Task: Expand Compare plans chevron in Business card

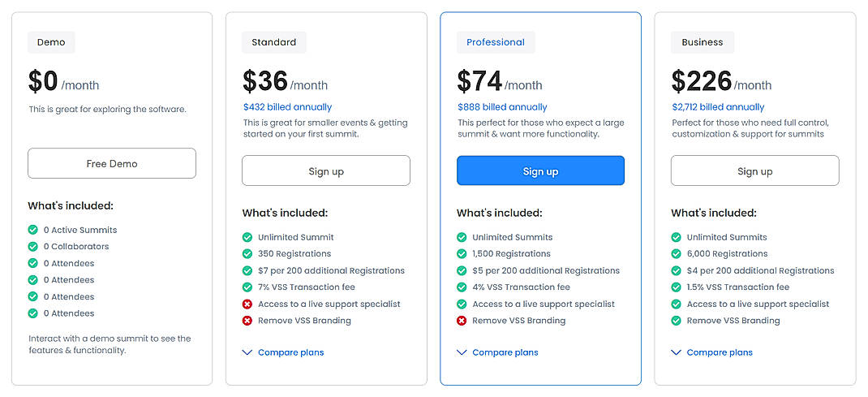Action: (676, 352)
